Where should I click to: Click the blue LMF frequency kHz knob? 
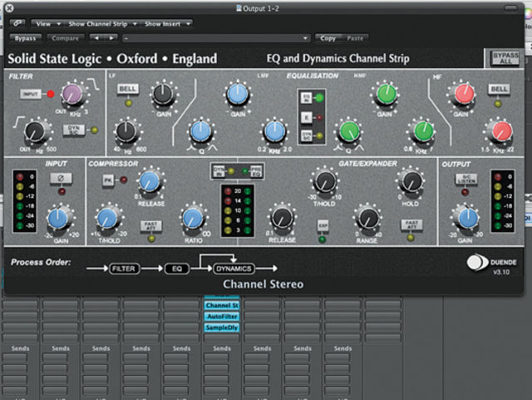coord(274,131)
